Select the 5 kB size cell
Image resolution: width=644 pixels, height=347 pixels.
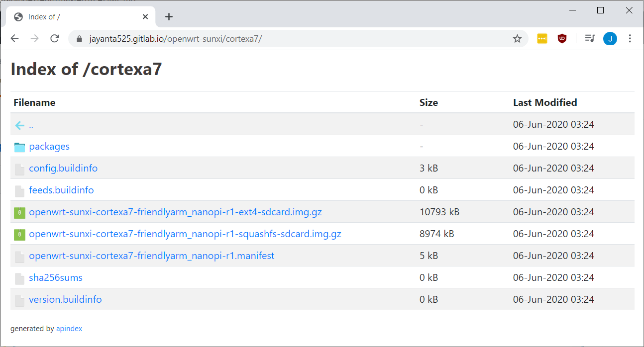coord(429,256)
